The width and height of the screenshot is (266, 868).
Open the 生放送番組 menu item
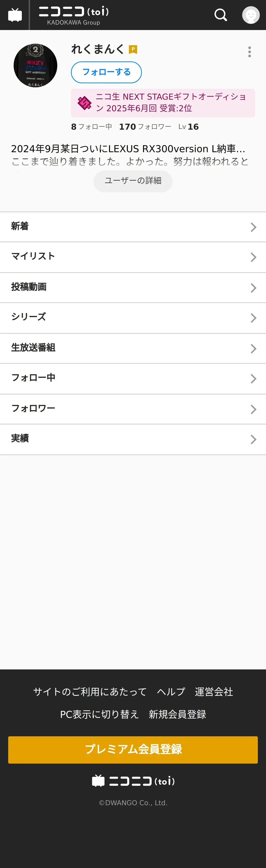pyautogui.click(x=133, y=348)
